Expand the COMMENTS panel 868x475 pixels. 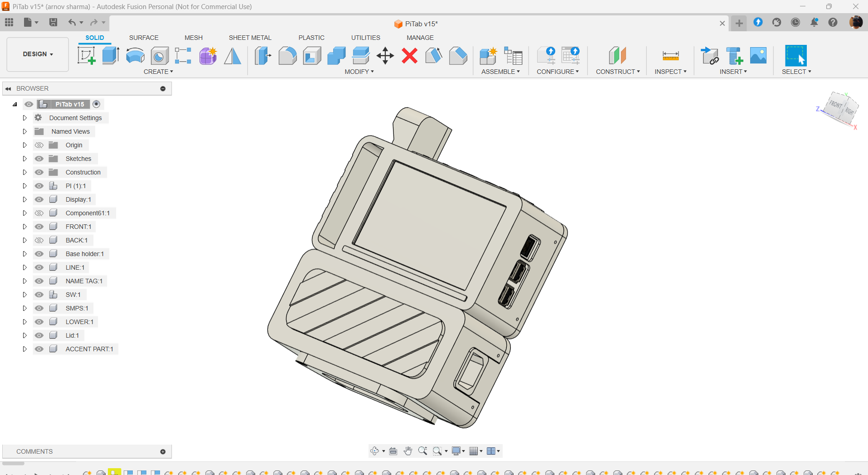pos(163,451)
